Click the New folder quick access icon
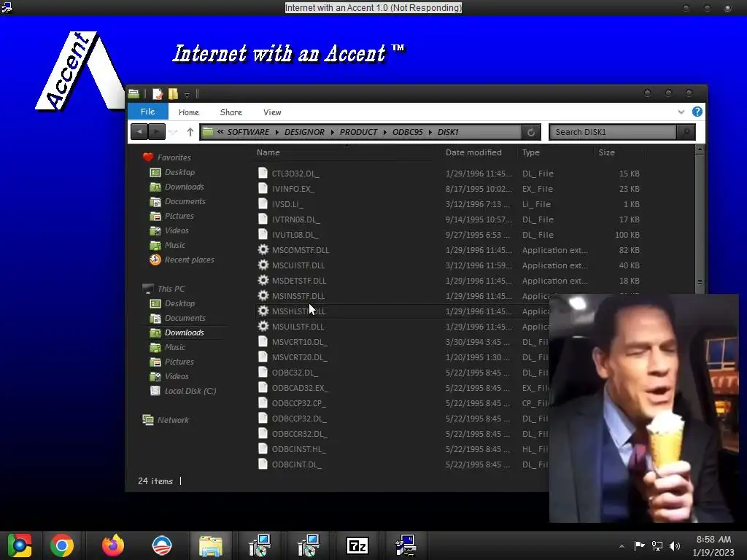The image size is (747, 560). click(x=173, y=94)
